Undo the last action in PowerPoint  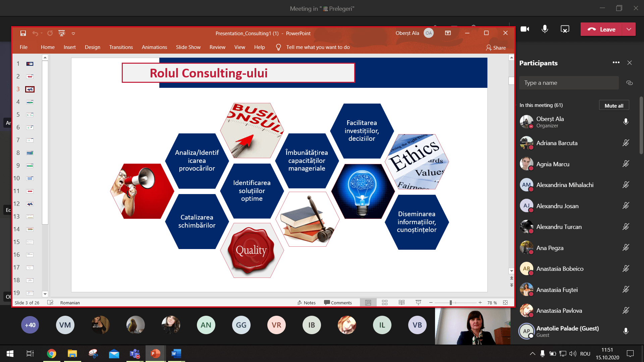click(x=35, y=33)
